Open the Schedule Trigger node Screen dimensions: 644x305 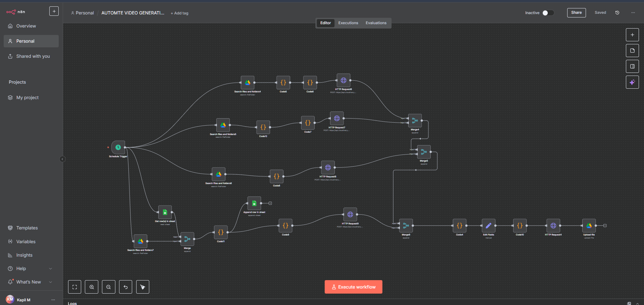tap(118, 147)
